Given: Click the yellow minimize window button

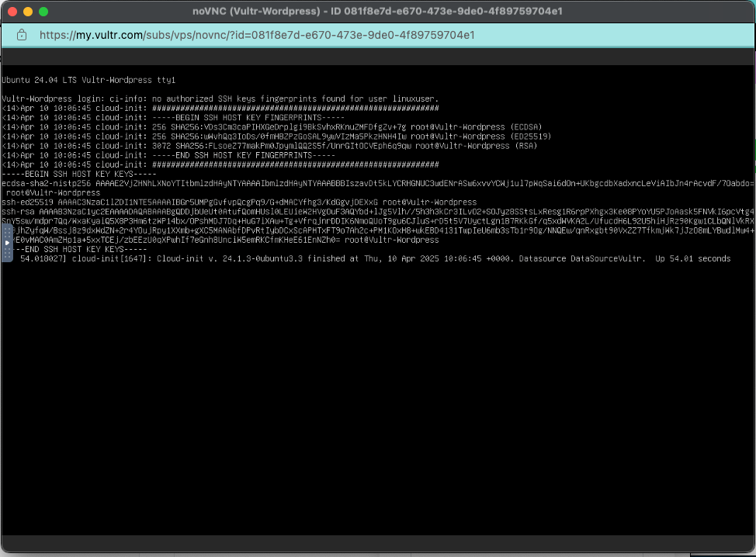Looking at the screenshot, I should point(28,12).
